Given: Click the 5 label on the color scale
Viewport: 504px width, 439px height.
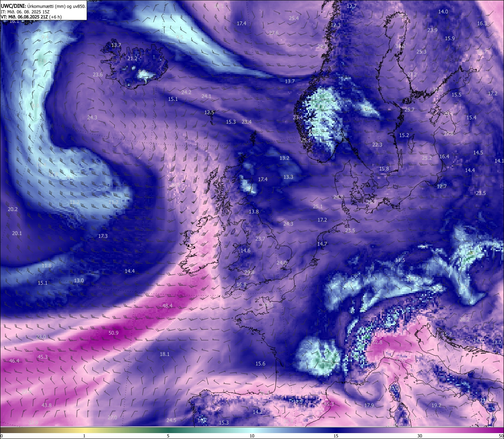Looking at the screenshot, I should pyautogui.click(x=168, y=436).
